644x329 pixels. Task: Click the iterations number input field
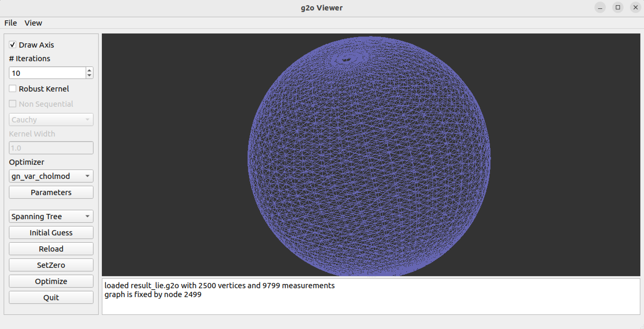click(x=47, y=73)
